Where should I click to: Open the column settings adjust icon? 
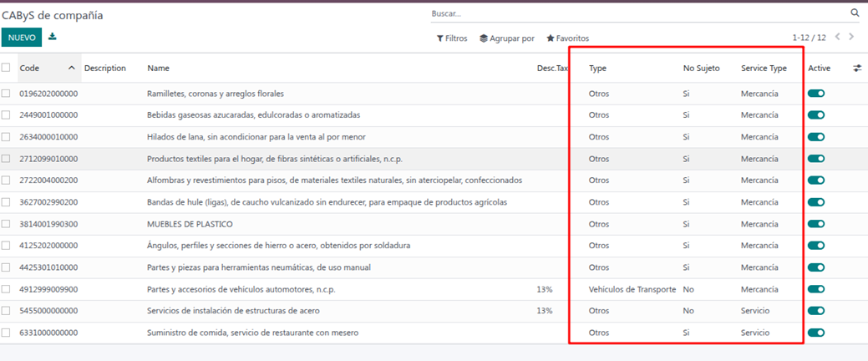(857, 69)
